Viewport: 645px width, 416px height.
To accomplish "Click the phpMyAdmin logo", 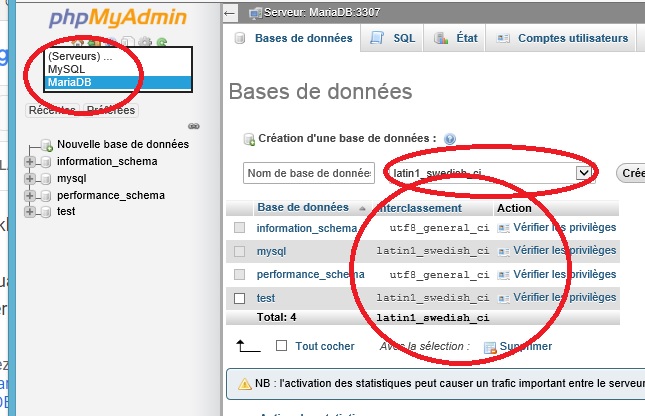I will pos(118,18).
